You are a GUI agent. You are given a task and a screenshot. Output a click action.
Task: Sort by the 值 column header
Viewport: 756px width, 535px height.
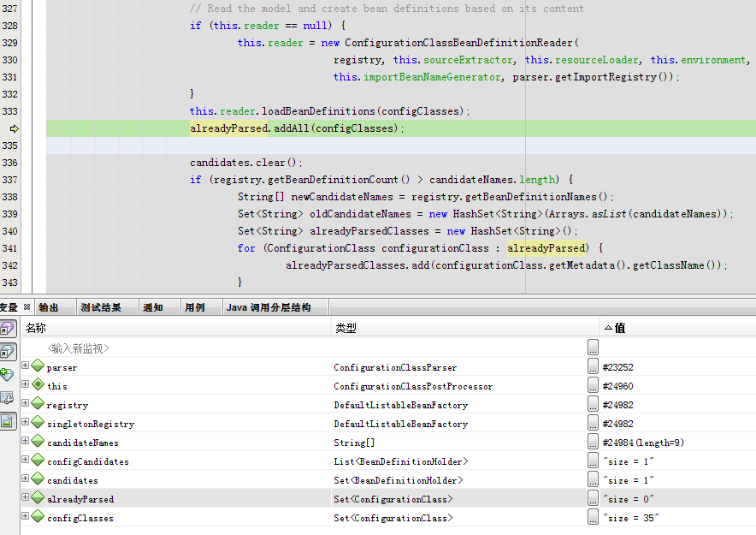click(x=678, y=328)
